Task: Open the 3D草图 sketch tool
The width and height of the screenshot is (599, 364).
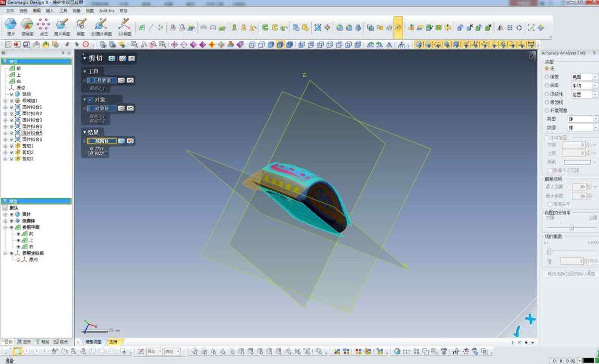Action: point(124,26)
